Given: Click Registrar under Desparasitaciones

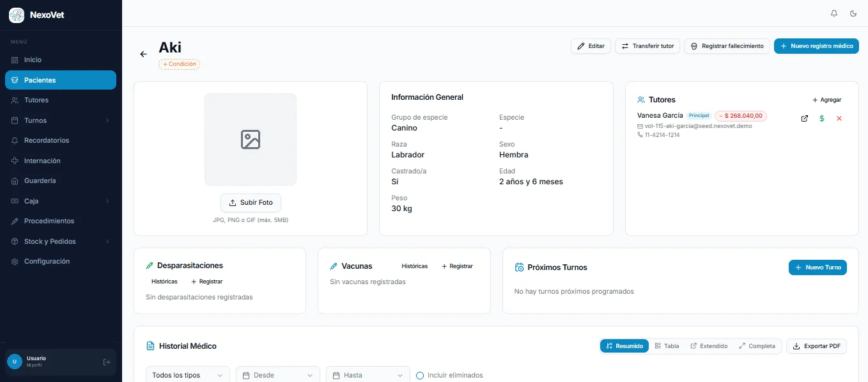Looking at the screenshot, I should click(206, 282).
